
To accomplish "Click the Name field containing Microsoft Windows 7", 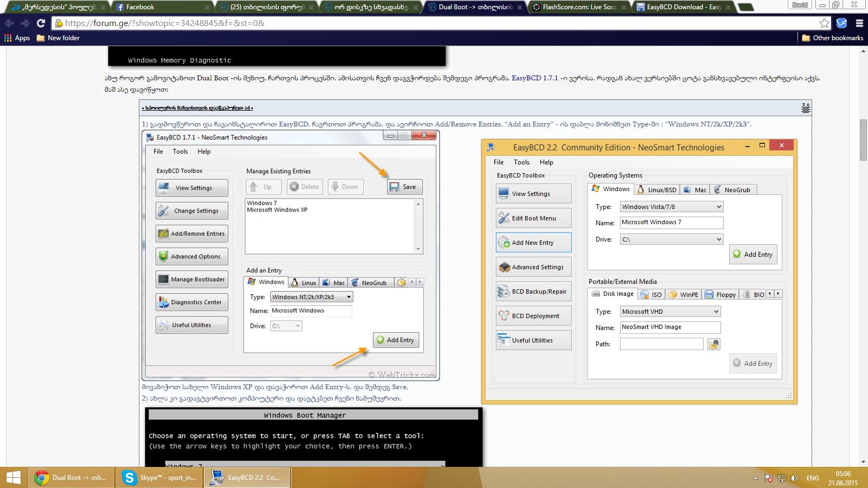I will (x=672, y=223).
